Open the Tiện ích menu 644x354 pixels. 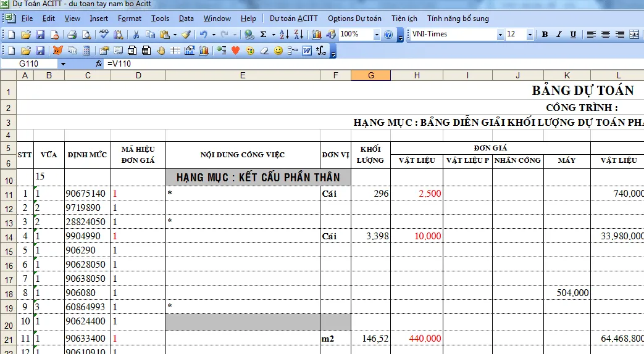coord(404,19)
